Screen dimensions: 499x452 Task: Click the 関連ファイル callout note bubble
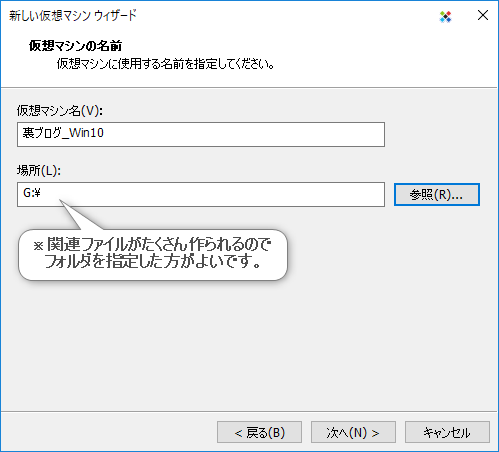click(x=153, y=255)
